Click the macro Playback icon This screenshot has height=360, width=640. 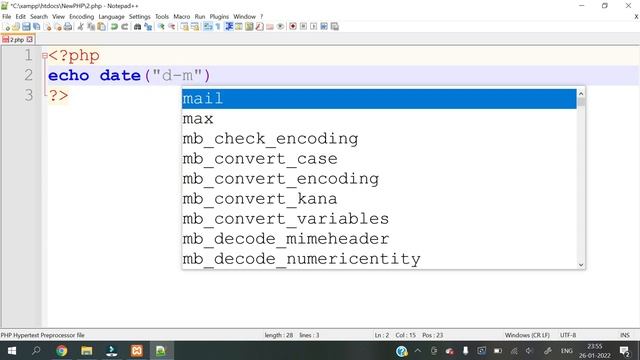click(x=313, y=27)
